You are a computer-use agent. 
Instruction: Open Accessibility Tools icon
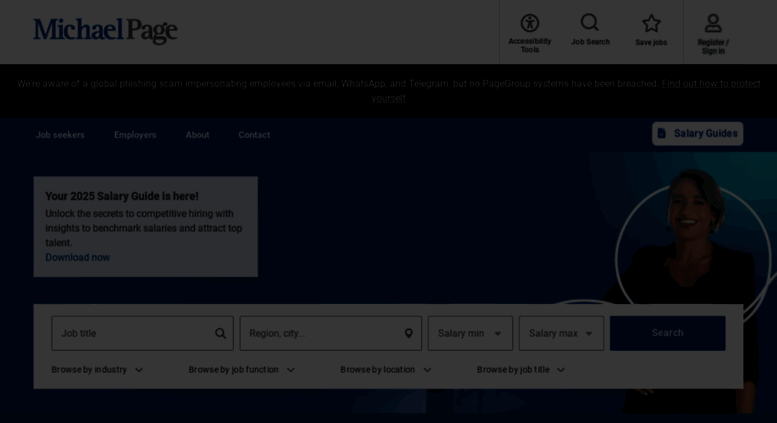[x=529, y=23]
